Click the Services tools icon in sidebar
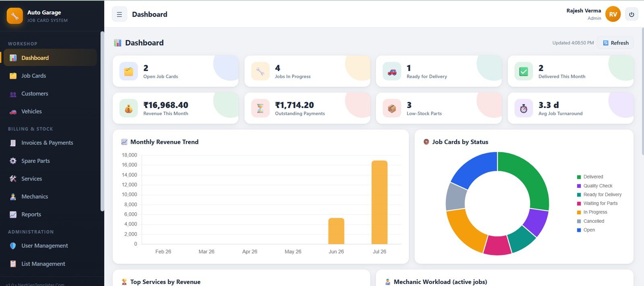644x286 pixels. click(13, 179)
